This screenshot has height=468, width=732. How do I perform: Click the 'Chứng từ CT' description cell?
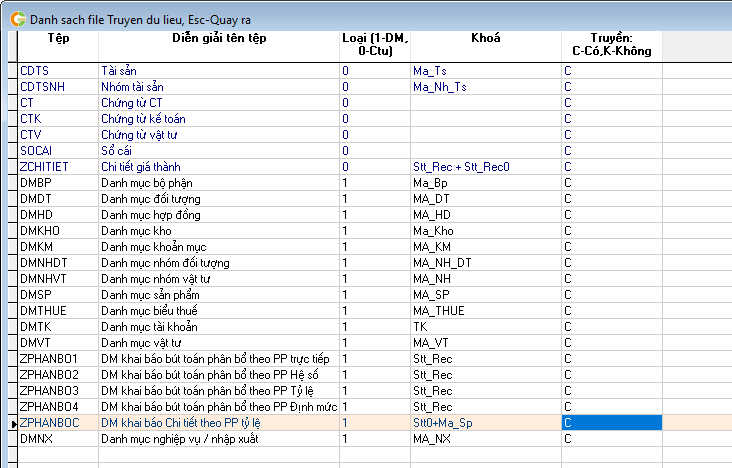[x=219, y=103]
